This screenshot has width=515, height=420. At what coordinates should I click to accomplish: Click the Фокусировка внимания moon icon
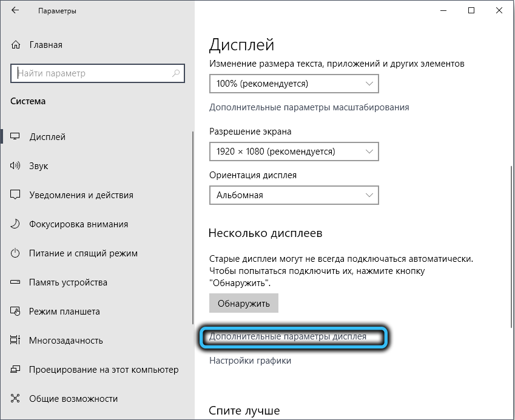pos(16,224)
